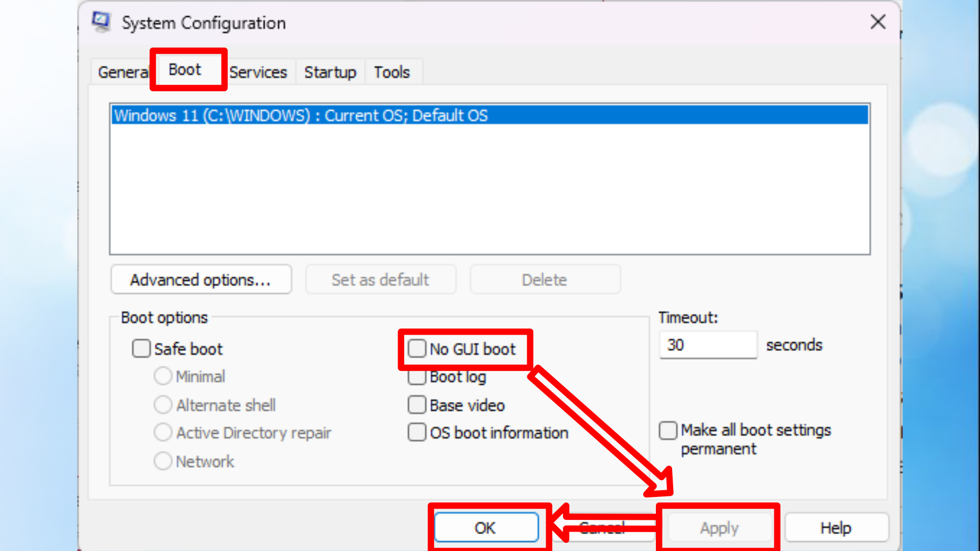Screen dimensions: 980x551
Task: Open Help for System Configuration
Action: point(836,528)
